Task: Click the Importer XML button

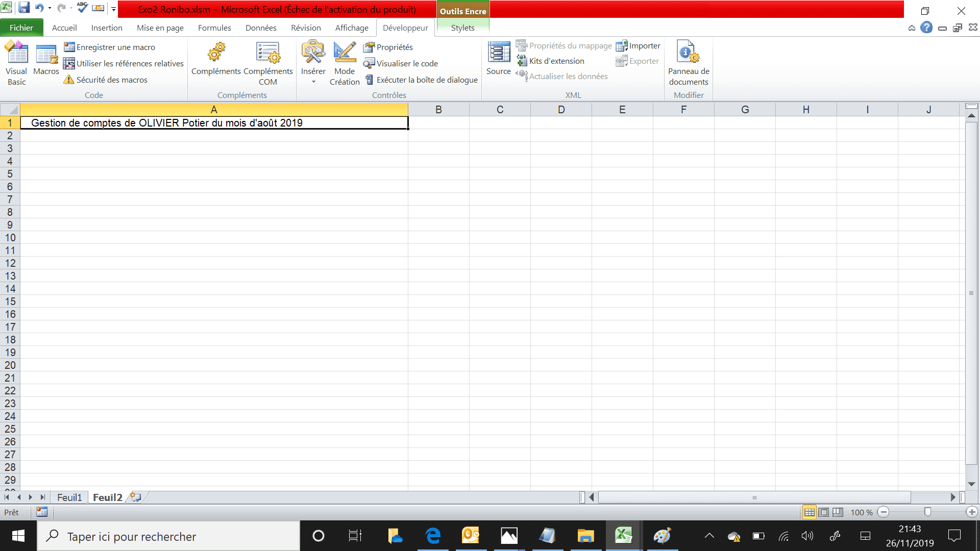Action: [x=638, y=45]
